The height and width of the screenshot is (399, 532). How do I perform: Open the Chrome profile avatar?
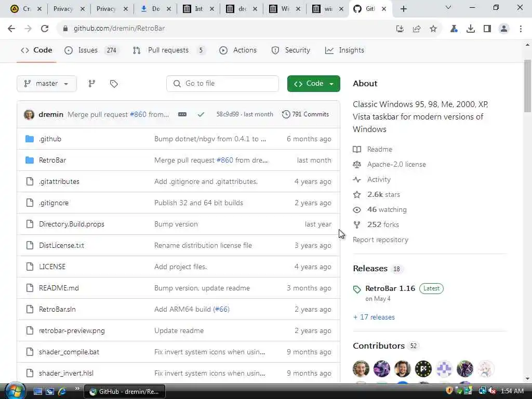click(x=504, y=29)
